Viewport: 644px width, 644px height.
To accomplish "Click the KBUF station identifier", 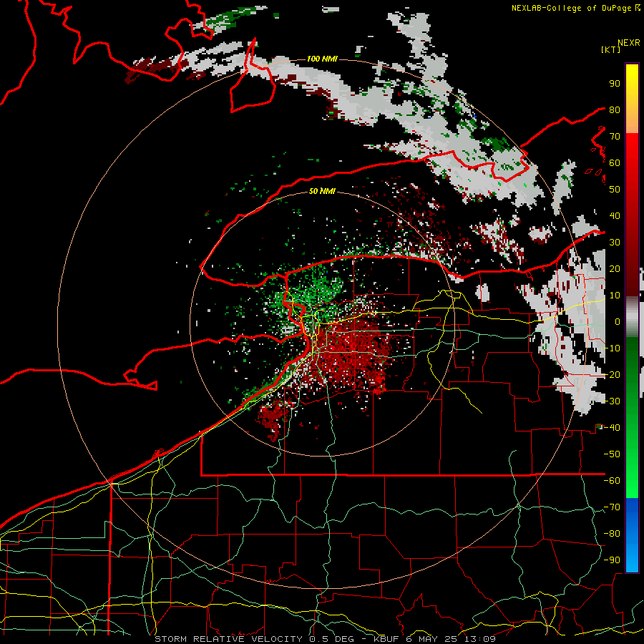I will (x=387, y=639).
